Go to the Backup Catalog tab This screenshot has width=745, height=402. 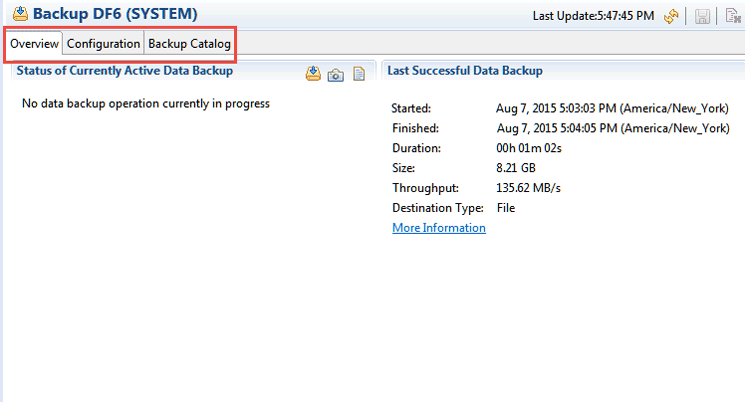190,44
